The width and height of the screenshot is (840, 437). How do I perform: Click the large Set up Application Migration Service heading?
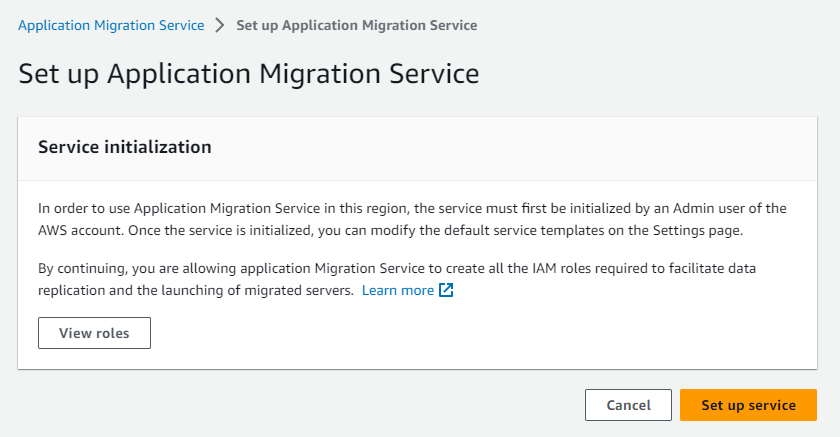coord(248,74)
